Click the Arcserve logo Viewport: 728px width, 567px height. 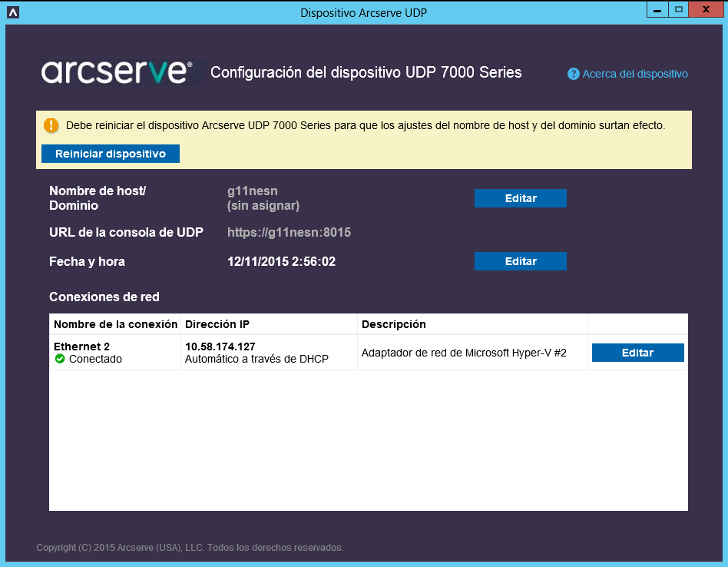[117, 72]
